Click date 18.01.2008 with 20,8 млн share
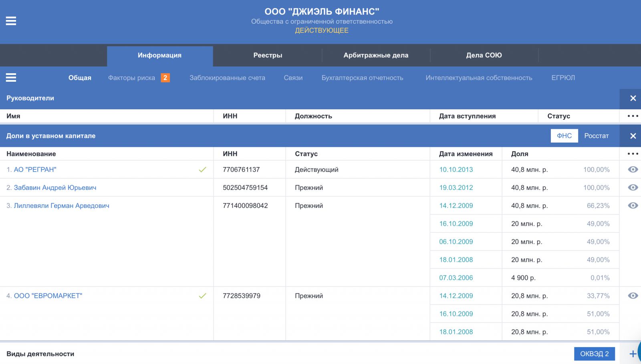The width and height of the screenshot is (641, 364). (456, 332)
